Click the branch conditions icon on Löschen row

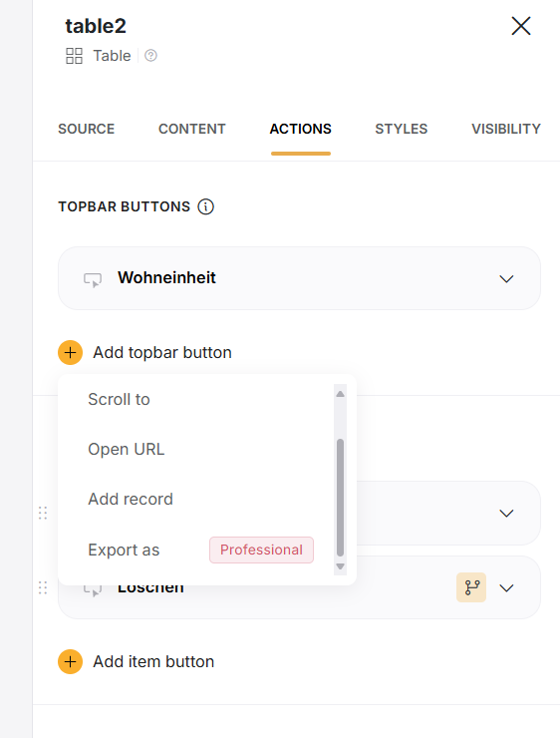471,587
